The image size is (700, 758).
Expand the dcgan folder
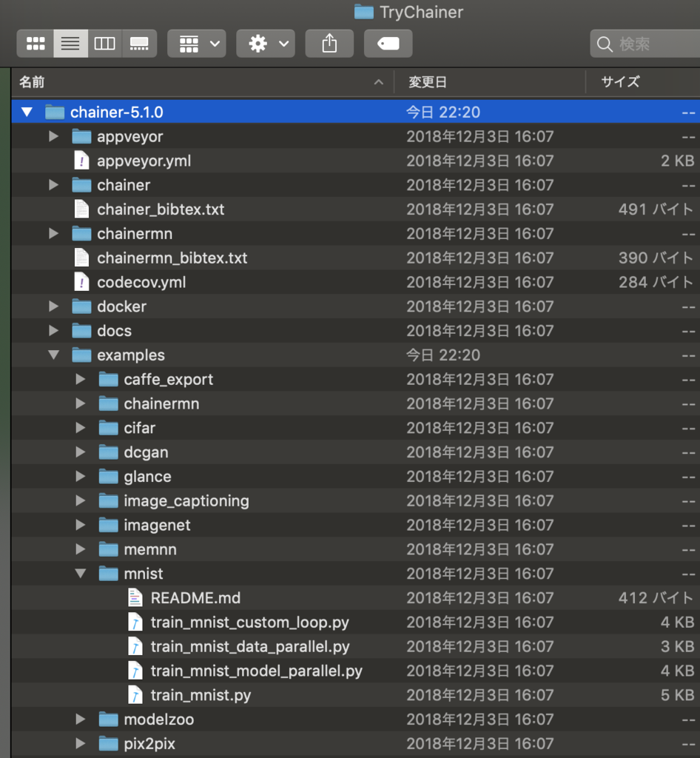click(81, 452)
